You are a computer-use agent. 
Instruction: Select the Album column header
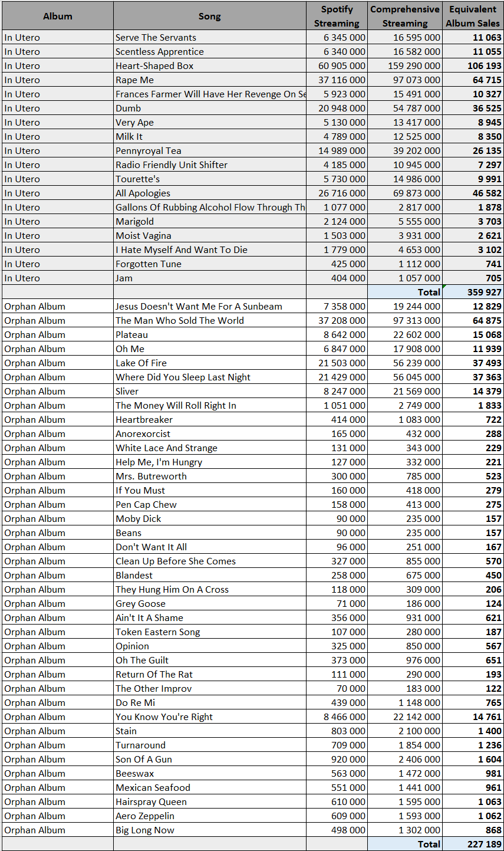click(57, 16)
